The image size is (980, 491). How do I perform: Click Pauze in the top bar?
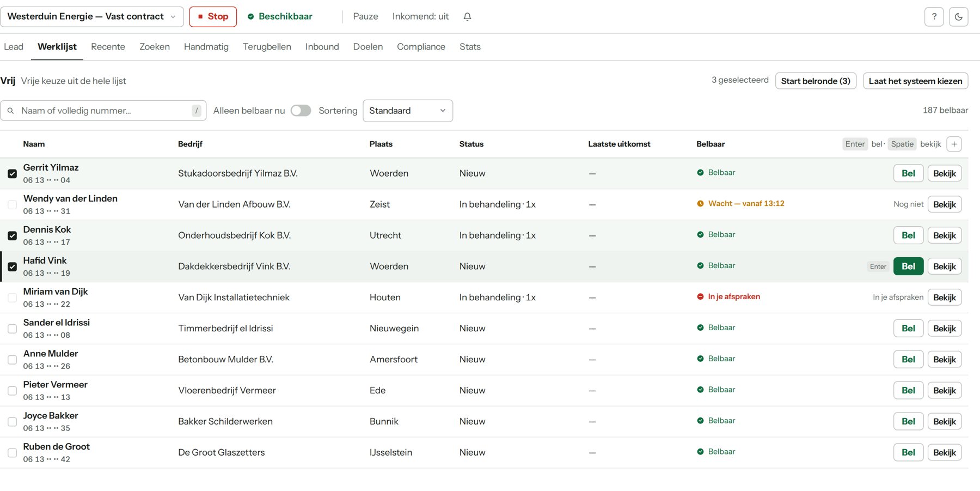[x=365, y=17]
